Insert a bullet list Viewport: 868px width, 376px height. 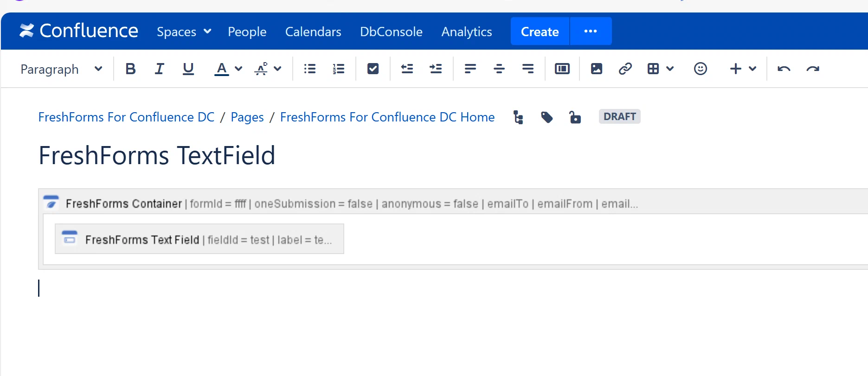(x=310, y=69)
